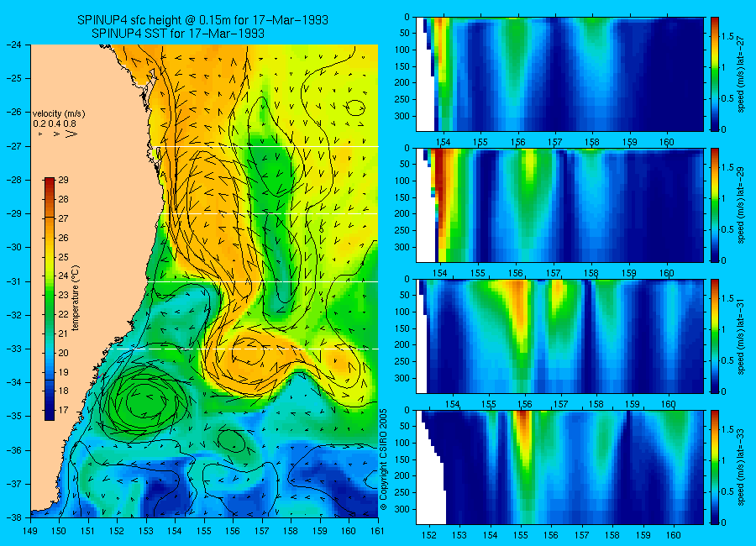Image resolution: width=756 pixels, height=546 pixels.
Task: Click the 160 longitude label under the lat=-29 panel
Action: (x=667, y=274)
